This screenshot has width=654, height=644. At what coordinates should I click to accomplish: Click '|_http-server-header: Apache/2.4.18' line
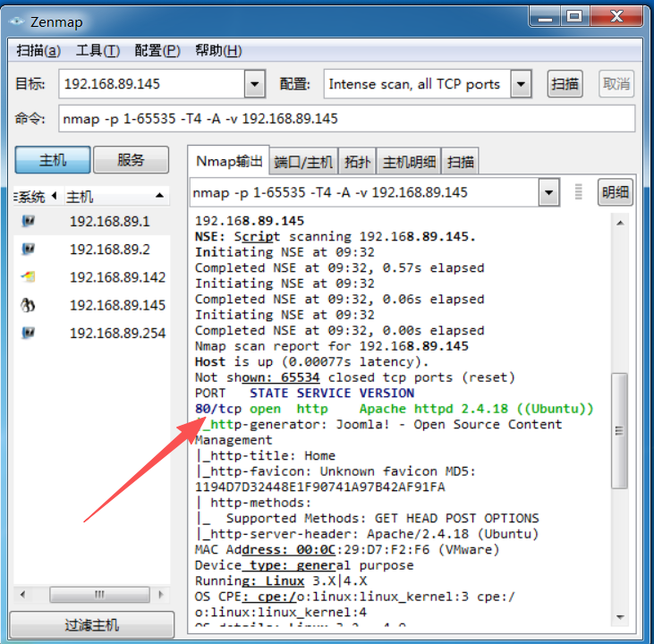[x=367, y=534]
